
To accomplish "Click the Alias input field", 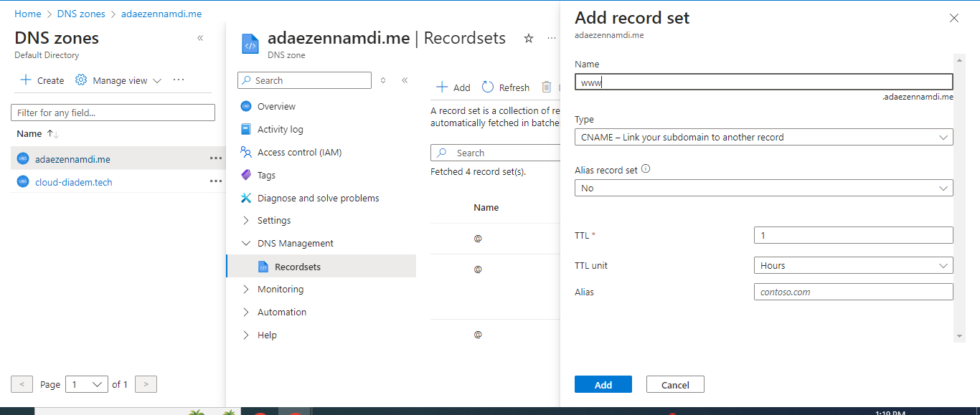I will coord(853,292).
